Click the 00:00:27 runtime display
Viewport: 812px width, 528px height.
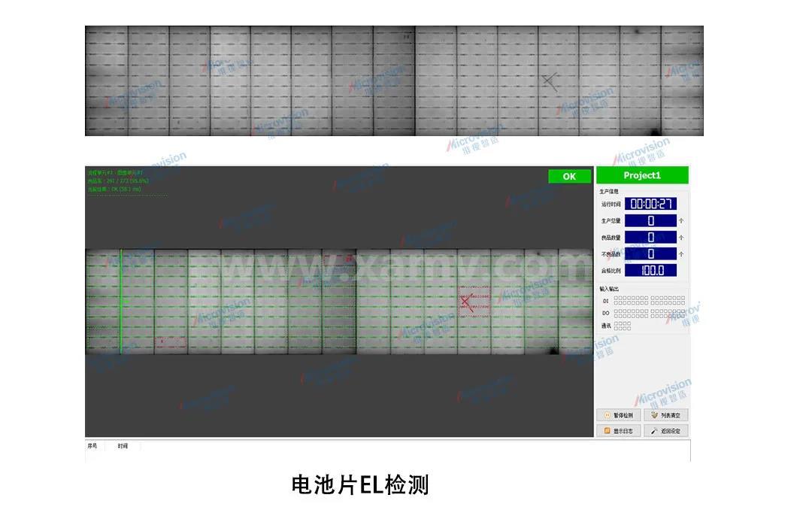pos(650,204)
